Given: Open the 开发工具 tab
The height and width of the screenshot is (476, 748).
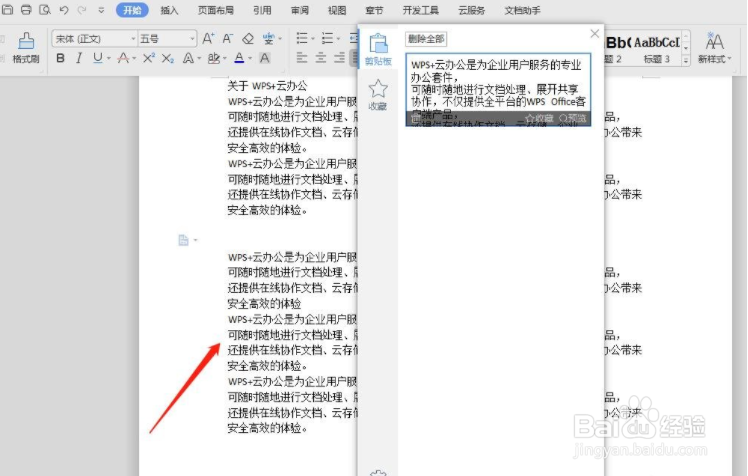Looking at the screenshot, I should (x=420, y=10).
